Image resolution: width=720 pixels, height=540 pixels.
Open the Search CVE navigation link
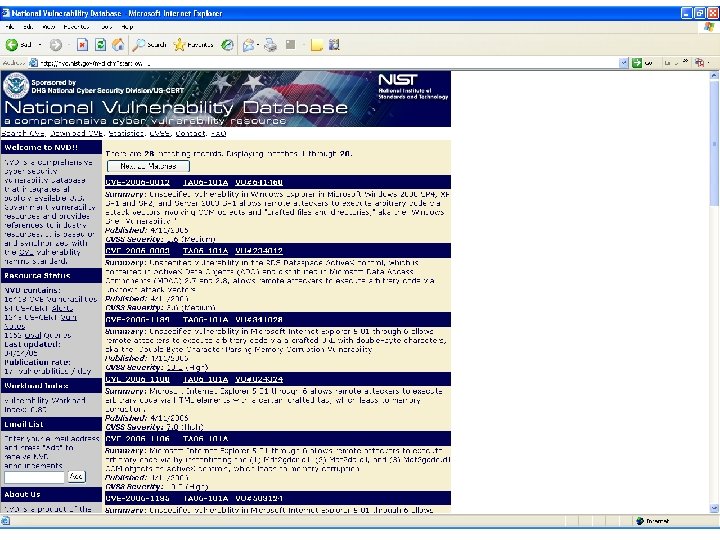(x=23, y=133)
